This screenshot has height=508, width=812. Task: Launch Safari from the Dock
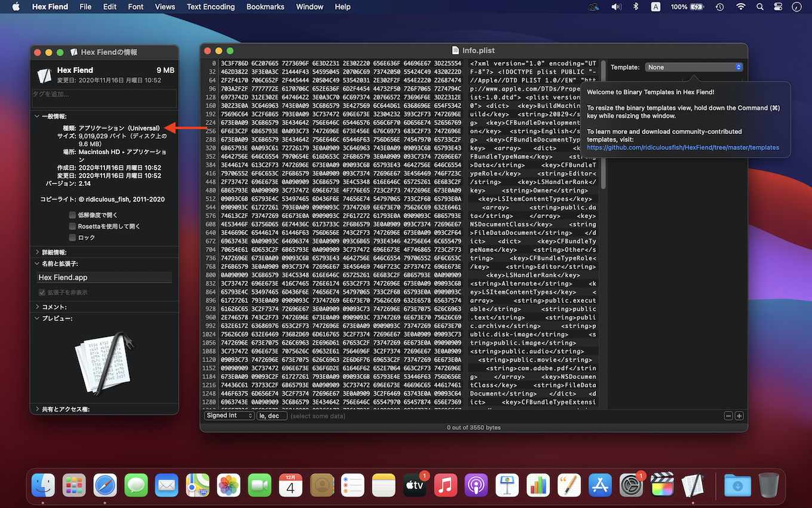105,485
